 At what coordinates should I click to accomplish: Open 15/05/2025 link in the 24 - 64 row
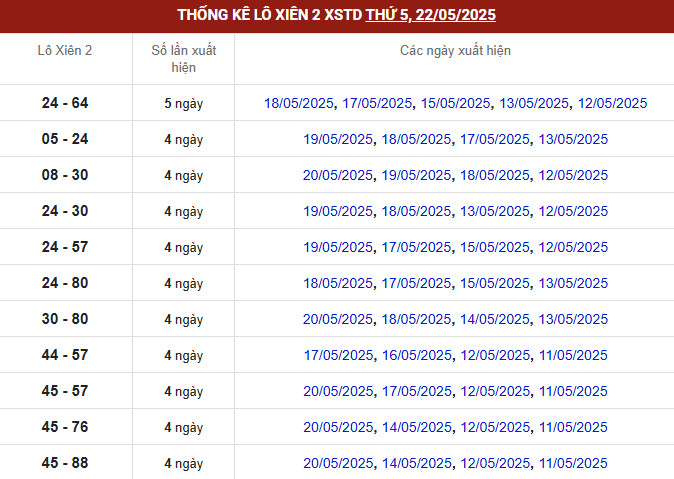pos(456,103)
